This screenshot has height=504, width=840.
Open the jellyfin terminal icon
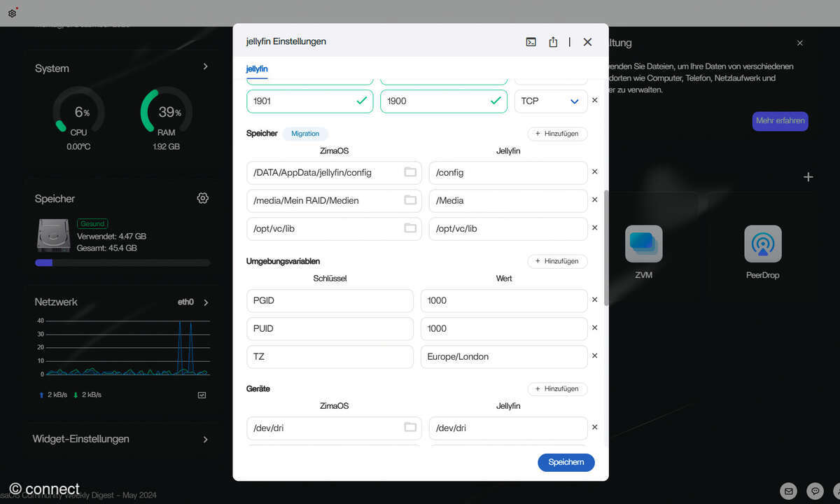[531, 41]
